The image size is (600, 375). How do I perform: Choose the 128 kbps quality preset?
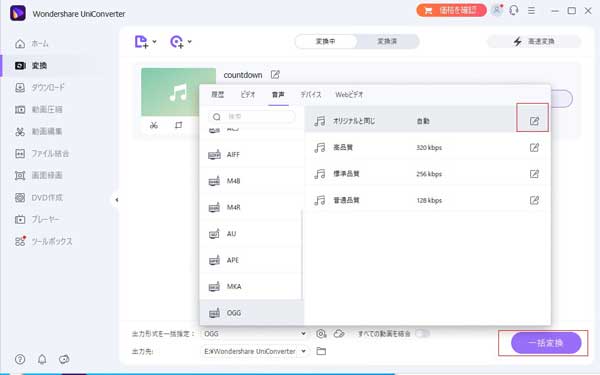[x=427, y=200]
